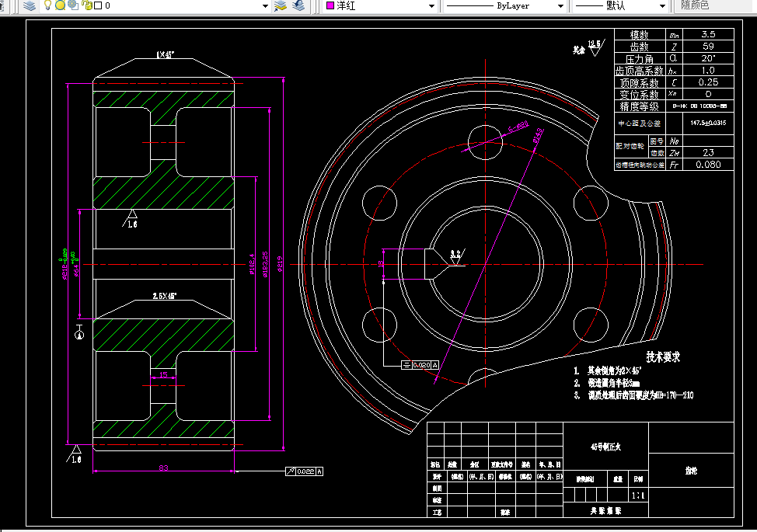This screenshot has width=757, height=532.
Task: Select the 0.020 A symmetry tolerance frame
Action: [x=420, y=365]
